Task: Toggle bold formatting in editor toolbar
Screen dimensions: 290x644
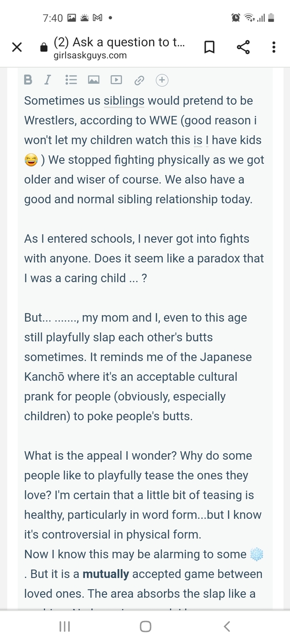Action: click(28, 80)
